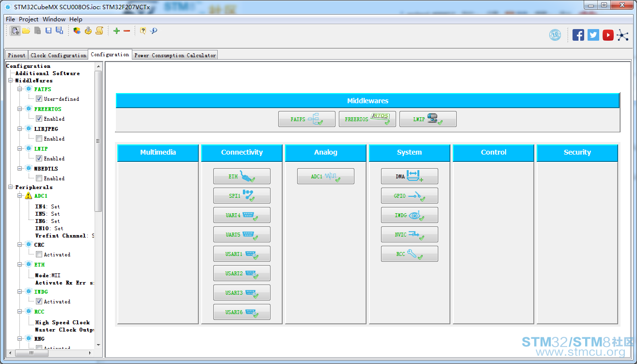The image size is (637, 364).
Task: Open the LWIP middleware configuration button
Action: [428, 119]
